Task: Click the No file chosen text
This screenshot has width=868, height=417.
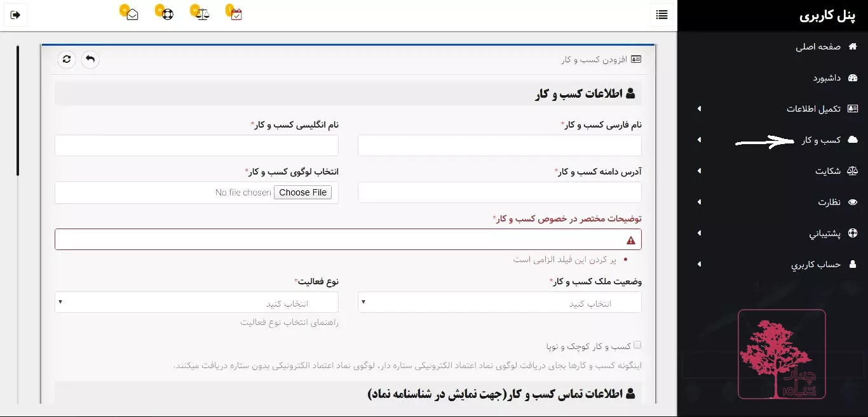Action: [x=243, y=192]
